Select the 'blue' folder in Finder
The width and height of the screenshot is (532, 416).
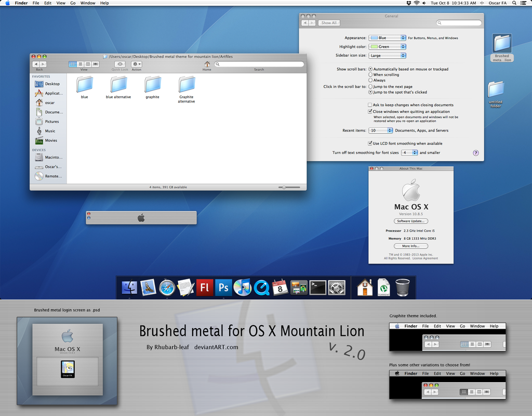85,87
